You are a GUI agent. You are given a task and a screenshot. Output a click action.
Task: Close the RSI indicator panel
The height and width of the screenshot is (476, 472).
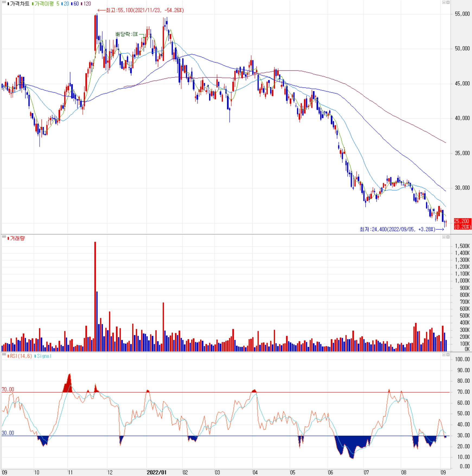point(448,355)
